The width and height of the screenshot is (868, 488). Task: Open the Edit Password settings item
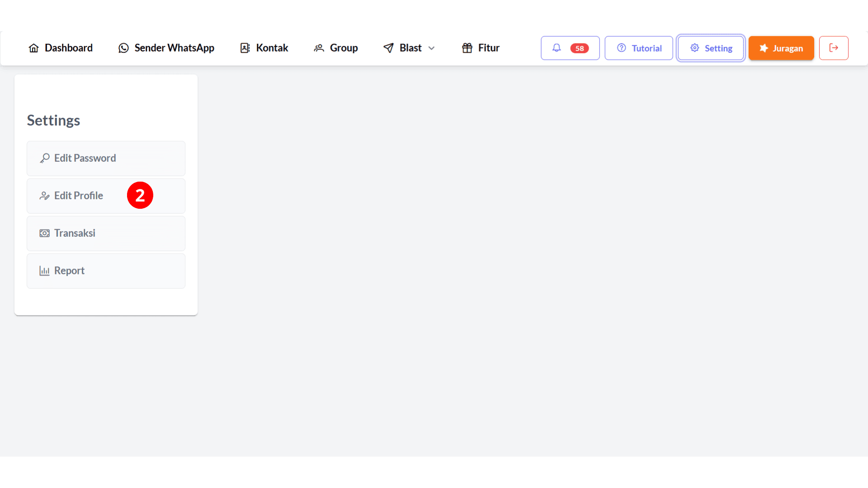(105, 157)
